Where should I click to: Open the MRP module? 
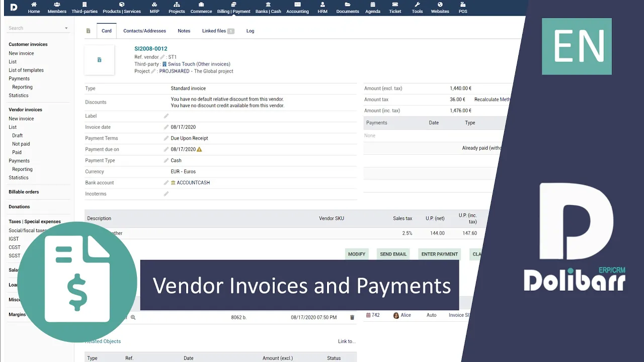(x=154, y=8)
